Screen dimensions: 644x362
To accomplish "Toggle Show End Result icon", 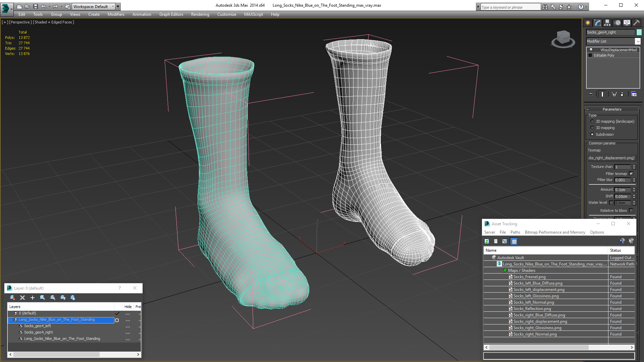I will click(602, 94).
